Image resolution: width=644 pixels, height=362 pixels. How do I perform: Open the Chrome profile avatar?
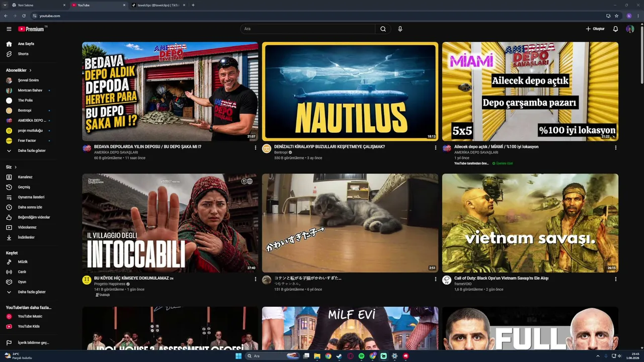[x=629, y=16]
